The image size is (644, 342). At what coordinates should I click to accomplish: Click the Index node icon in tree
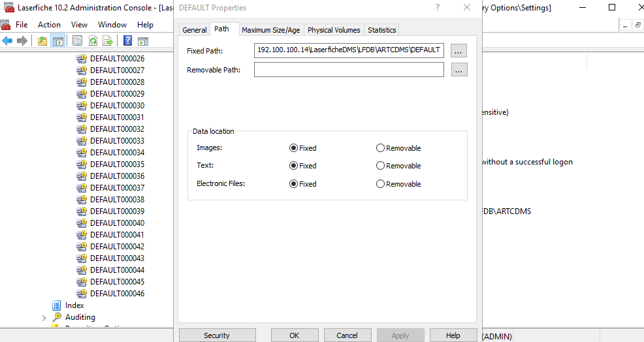tap(57, 305)
